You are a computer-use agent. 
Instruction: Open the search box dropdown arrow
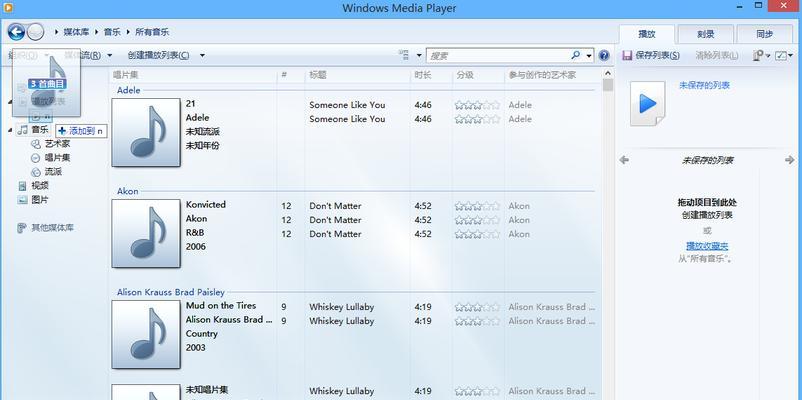pos(589,55)
